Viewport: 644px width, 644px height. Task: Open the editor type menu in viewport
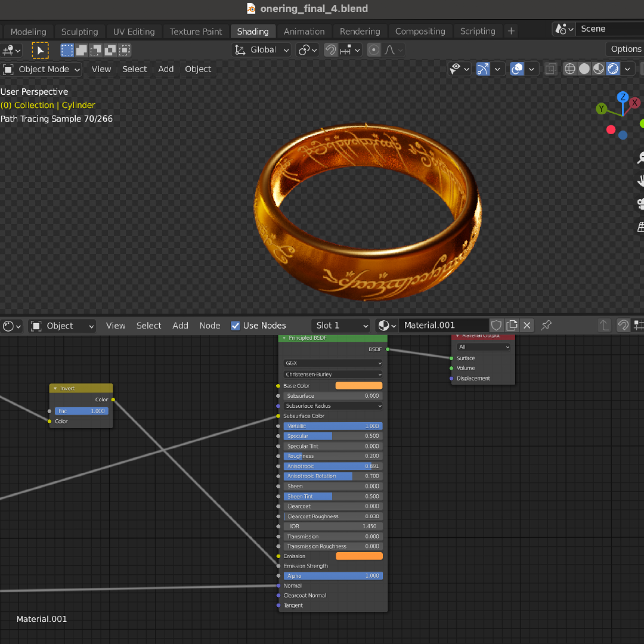point(11,51)
